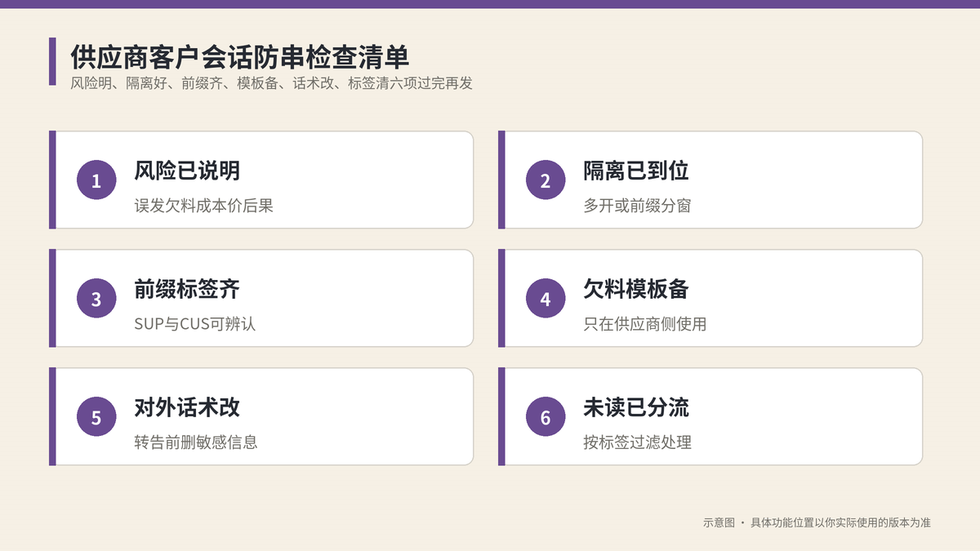Image resolution: width=980 pixels, height=551 pixels.
Task: Click the description SUP与CUS可辨认
Action: [x=195, y=324]
